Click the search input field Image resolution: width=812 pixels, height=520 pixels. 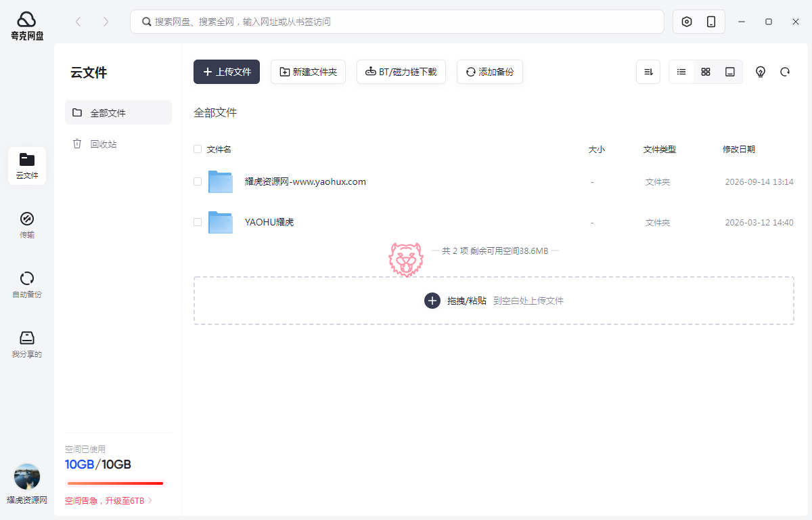(x=397, y=22)
